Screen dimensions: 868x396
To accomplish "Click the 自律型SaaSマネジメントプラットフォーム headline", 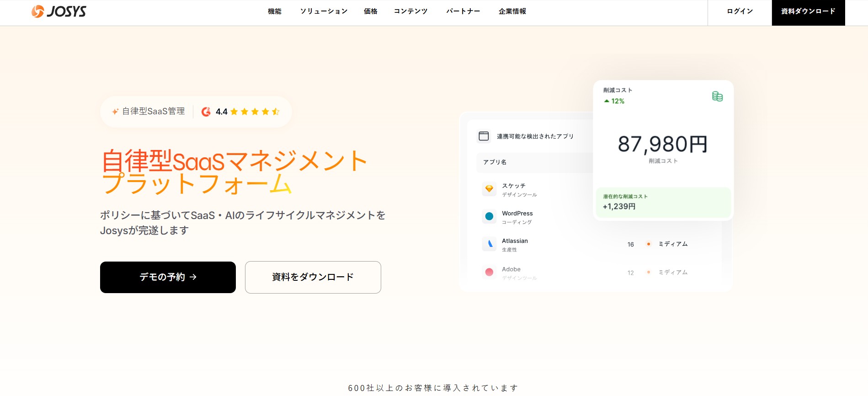I will (x=234, y=172).
